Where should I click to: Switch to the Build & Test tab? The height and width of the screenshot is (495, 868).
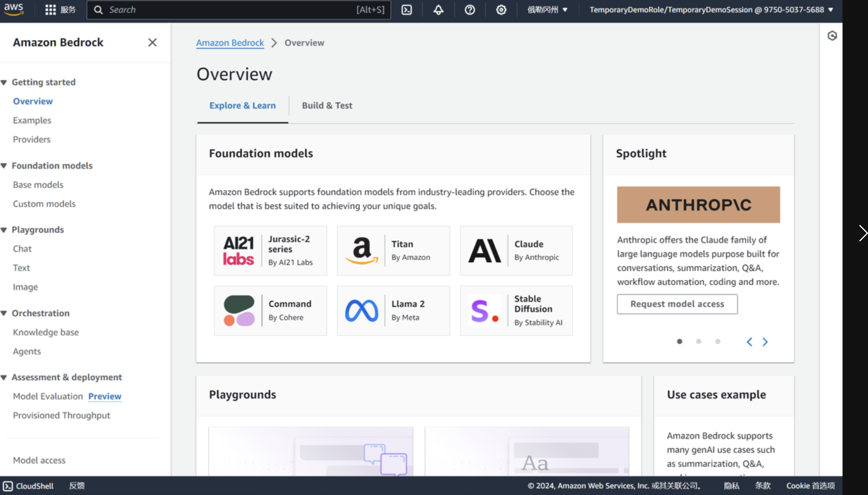[327, 106]
